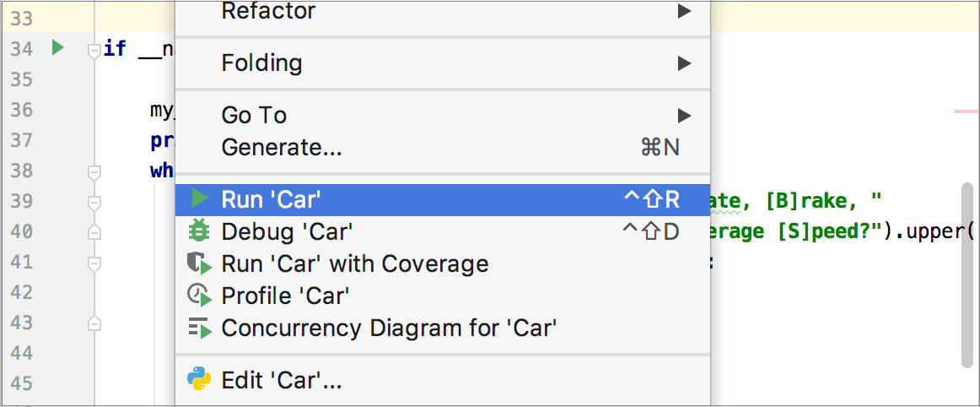Toggle the fold marker on line 38
The width and height of the screenshot is (980, 407).
(x=94, y=172)
